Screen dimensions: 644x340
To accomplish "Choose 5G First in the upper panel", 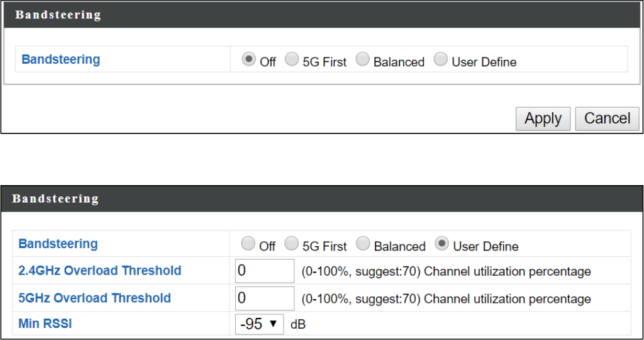I will (x=291, y=60).
